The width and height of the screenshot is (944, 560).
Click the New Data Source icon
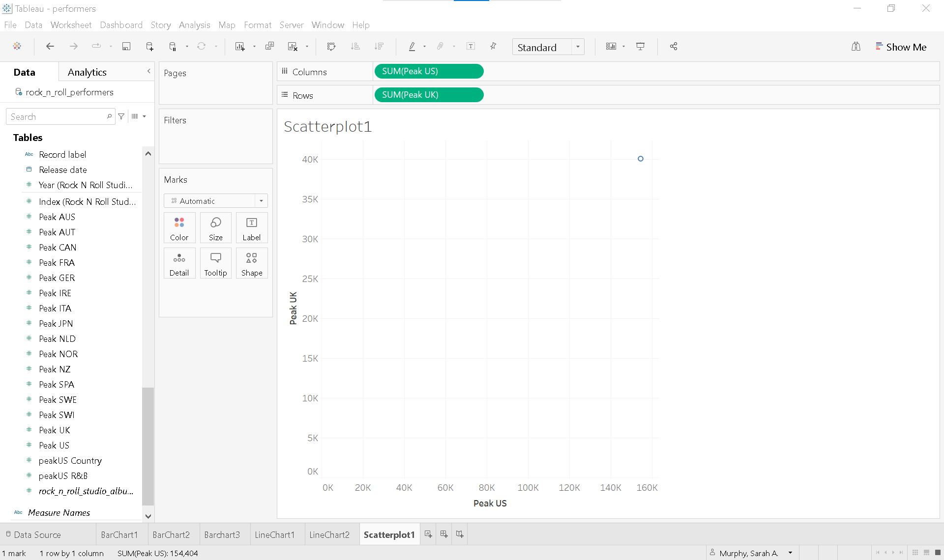coord(149,47)
